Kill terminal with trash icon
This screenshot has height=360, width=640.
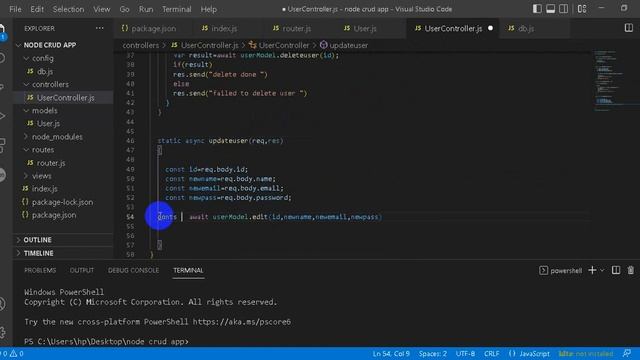point(631,270)
